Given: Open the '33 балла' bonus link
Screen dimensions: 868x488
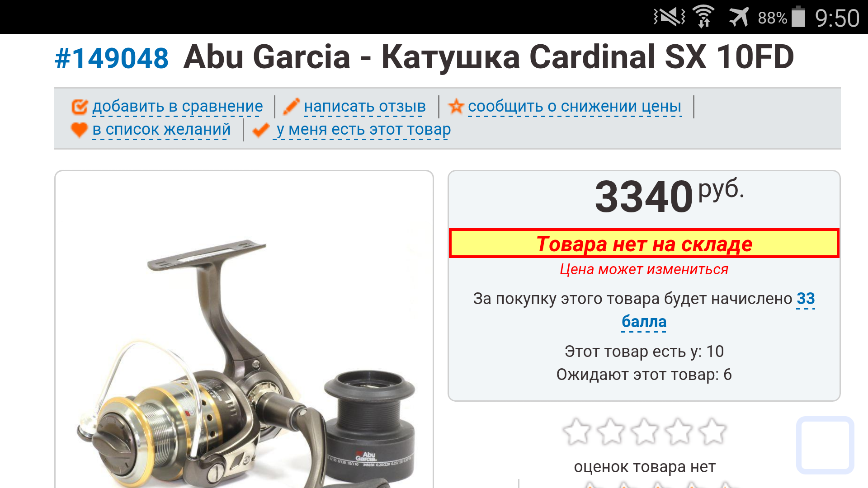Looking at the screenshot, I should click(718, 310).
